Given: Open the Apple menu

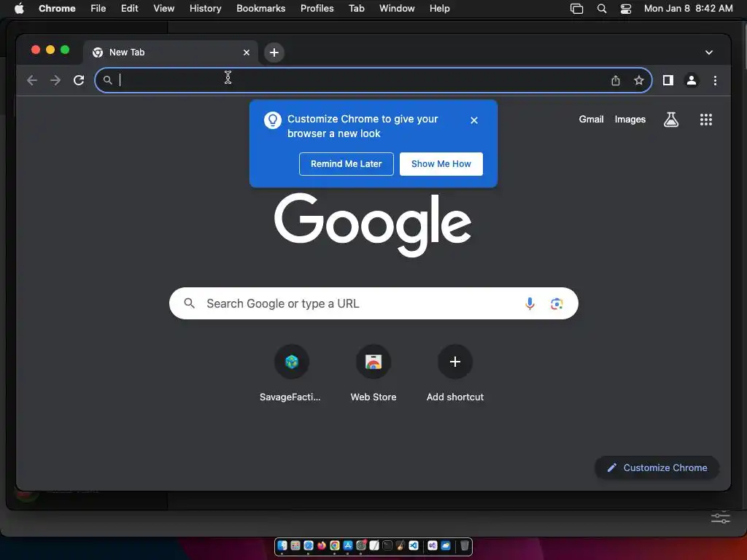Looking at the screenshot, I should (19, 9).
